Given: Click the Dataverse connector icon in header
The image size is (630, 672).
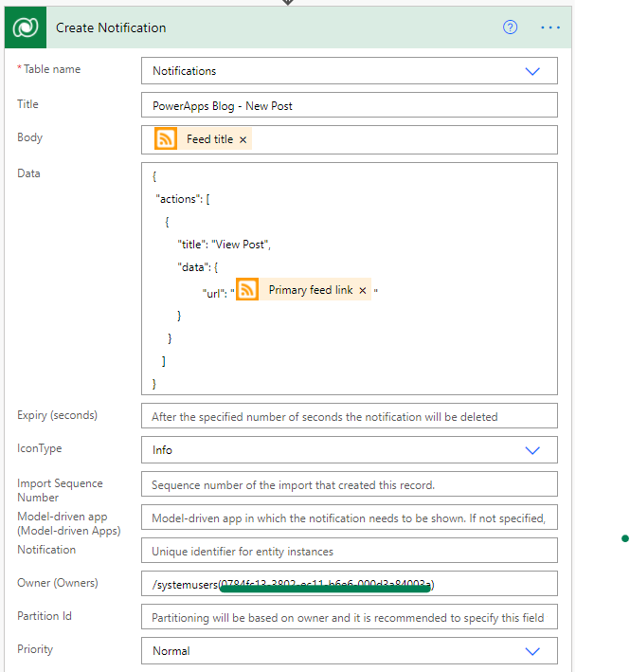Looking at the screenshot, I should coord(26,27).
